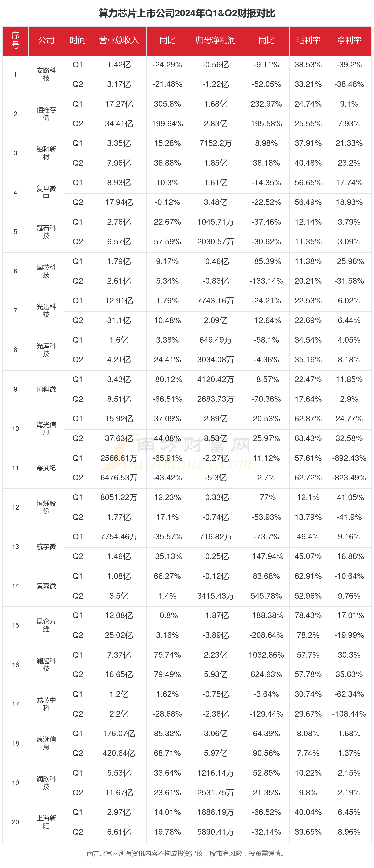Select the 寒武纪 company cell
374x868 pixels.
click(x=46, y=468)
